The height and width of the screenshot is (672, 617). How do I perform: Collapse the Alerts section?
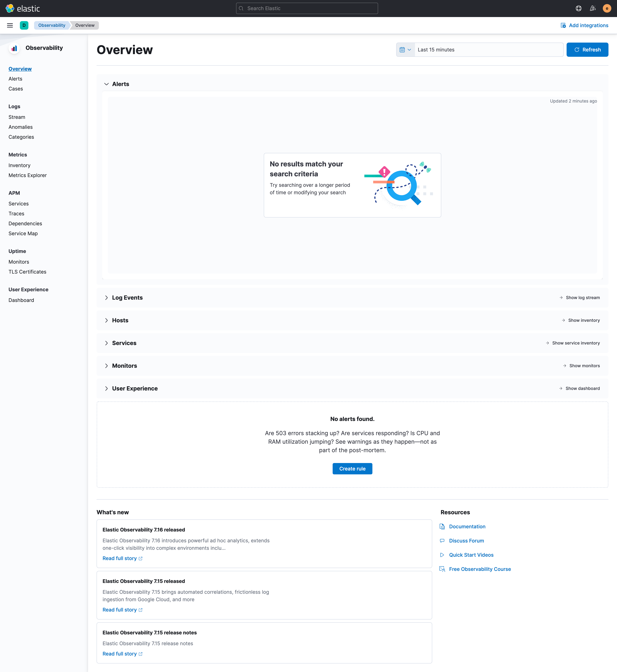(106, 84)
